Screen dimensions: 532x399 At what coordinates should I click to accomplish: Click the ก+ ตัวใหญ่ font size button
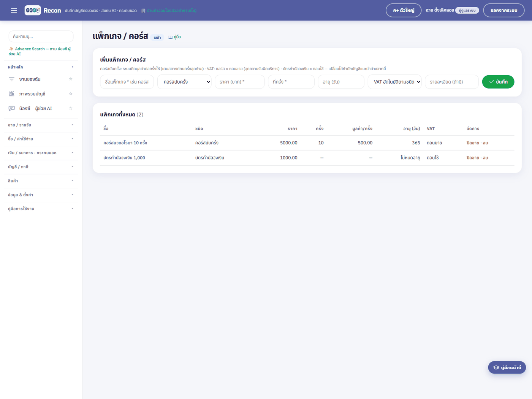(x=404, y=10)
